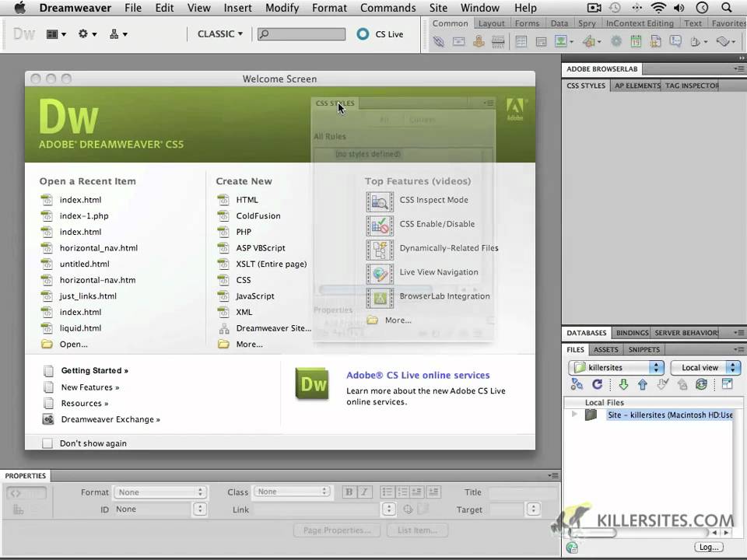Open Getting Started link

click(94, 370)
